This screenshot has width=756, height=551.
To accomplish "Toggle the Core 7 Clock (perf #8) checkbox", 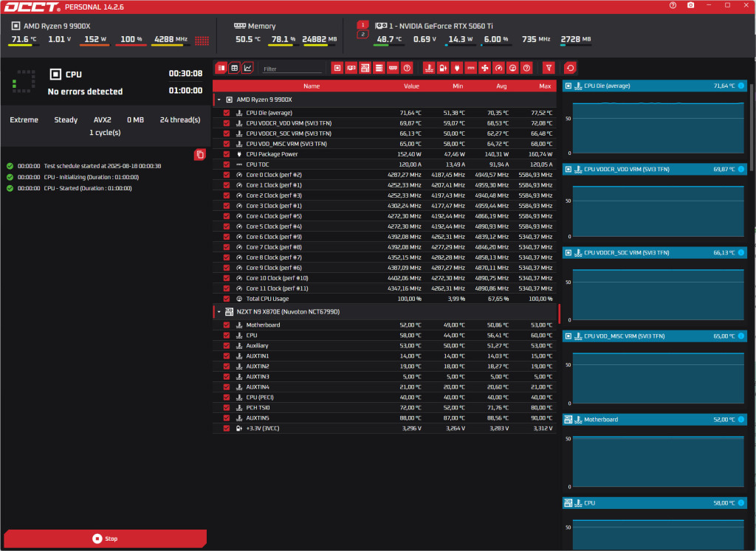I will pyautogui.click(x=227, y=247).
